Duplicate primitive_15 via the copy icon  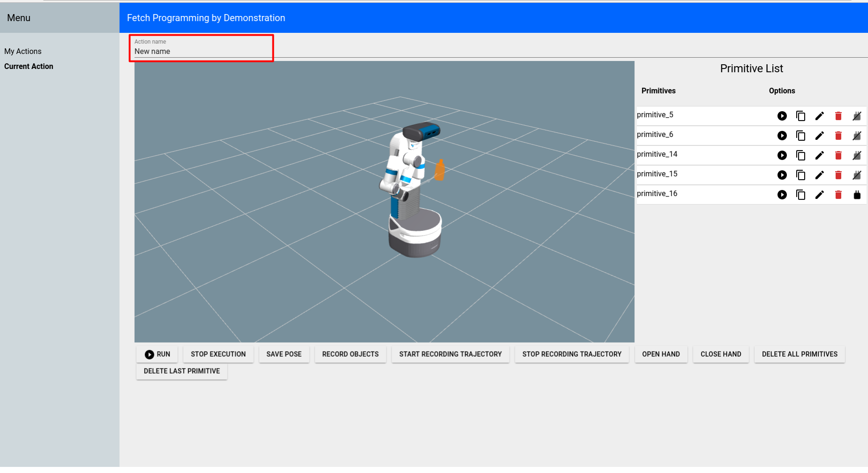click(x=800, y=175)
